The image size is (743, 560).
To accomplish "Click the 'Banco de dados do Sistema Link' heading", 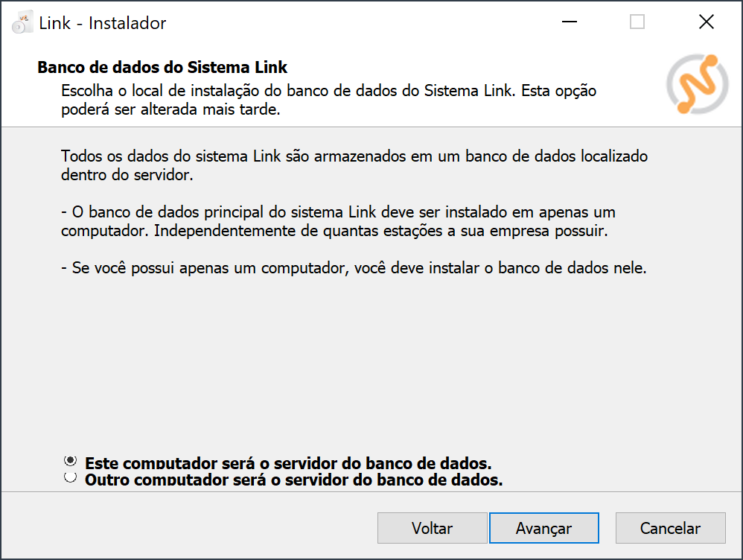I will click(162, 68).
